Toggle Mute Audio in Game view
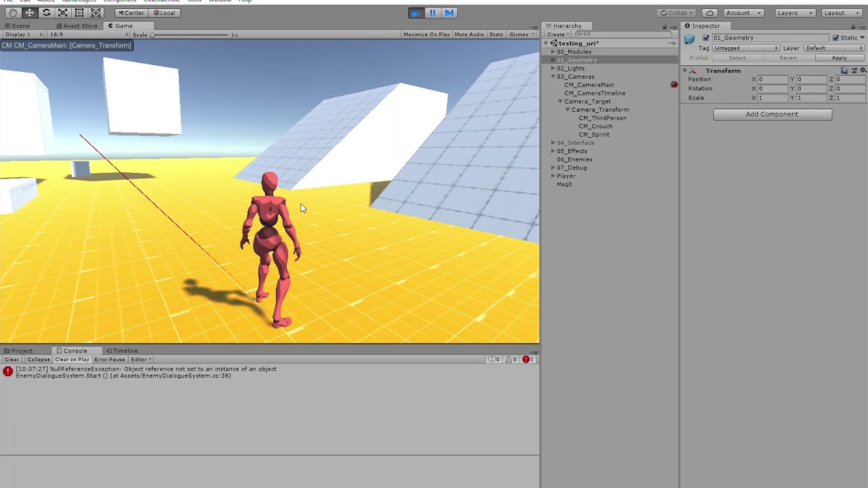Viewport: 868px width, 488px height. click(x=469, y=35)
